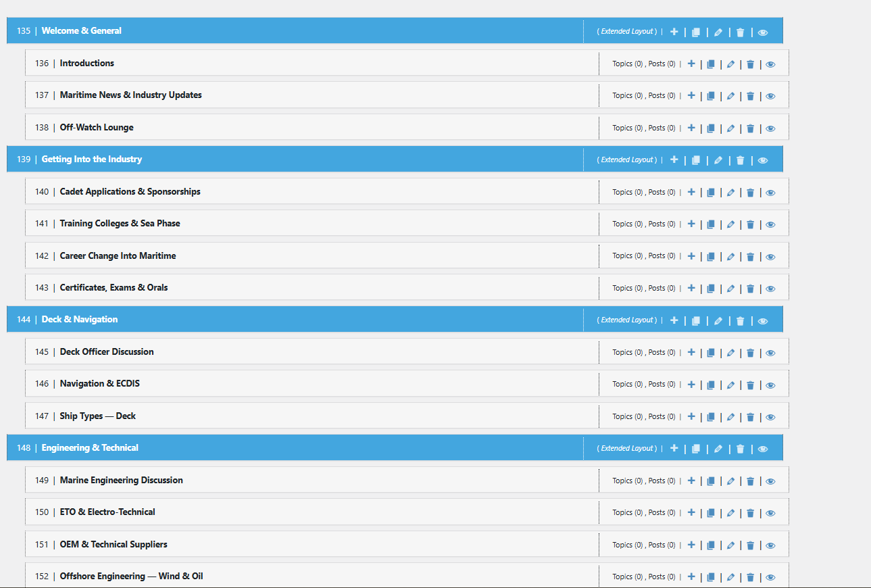Click the eye icon for OEM & Technical Suppliers

pyautogui.click(x=770, y=545)
